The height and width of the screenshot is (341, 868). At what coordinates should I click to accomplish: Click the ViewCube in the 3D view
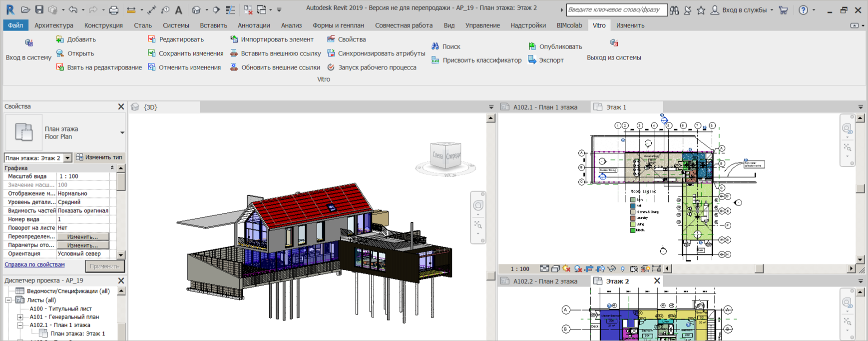pos(445,156)
